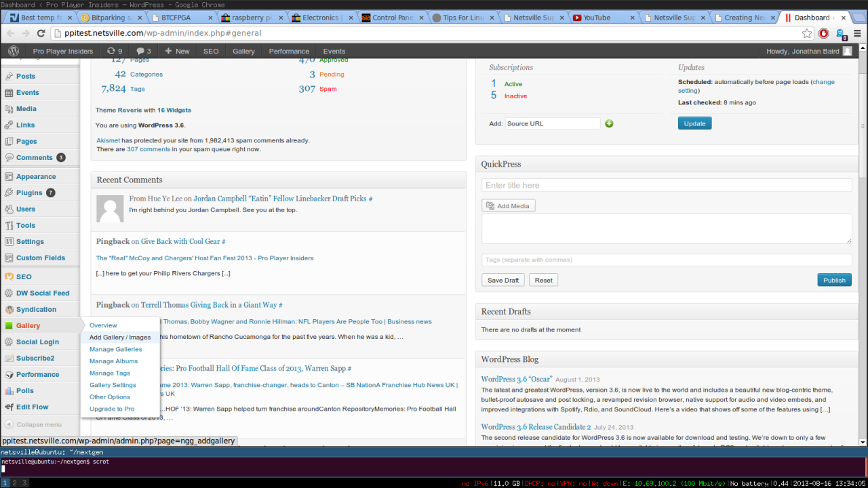
Task: Click the green Gallery icon in sidebar
Action: click(x=9, y=325)
